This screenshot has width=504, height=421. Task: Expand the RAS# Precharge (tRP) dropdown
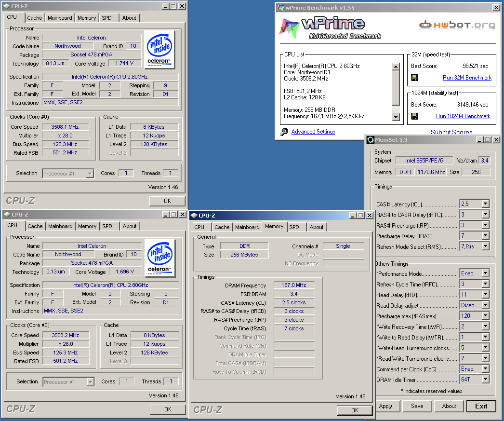pyautogui.click(x=485, y=225)
